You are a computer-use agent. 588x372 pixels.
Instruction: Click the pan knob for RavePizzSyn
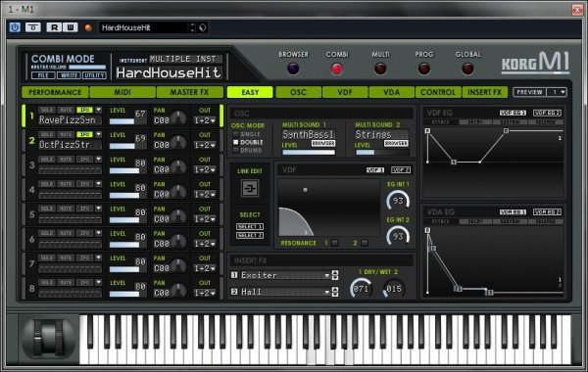point(178,118)
